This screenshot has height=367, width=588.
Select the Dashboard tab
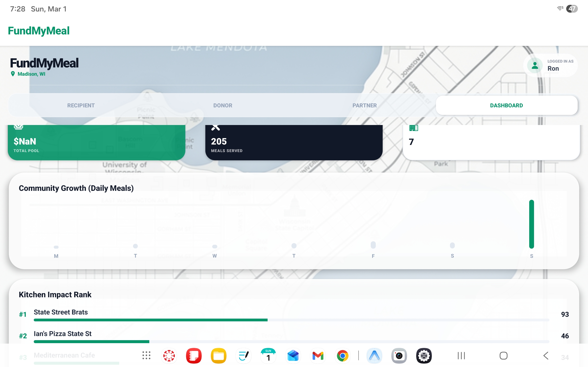pyautogui.click(x=506, y=105)
